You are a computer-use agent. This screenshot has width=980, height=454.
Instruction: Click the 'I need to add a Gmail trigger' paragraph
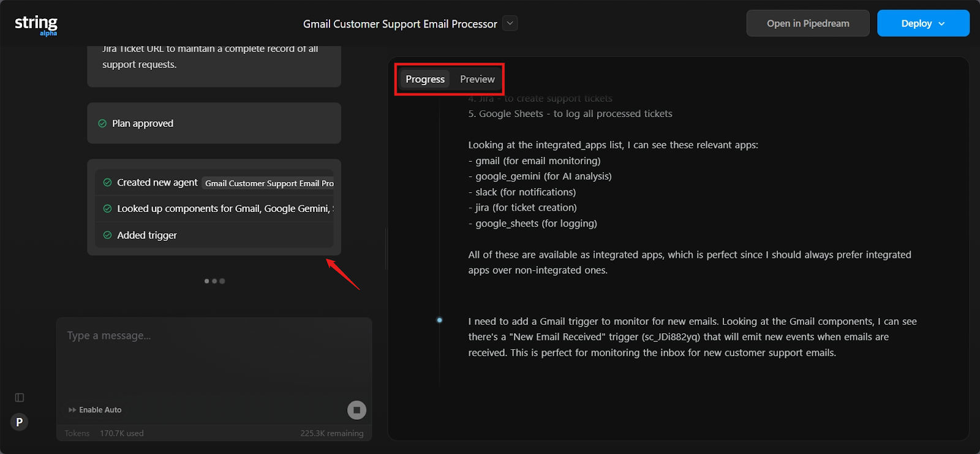pos(693,337)
